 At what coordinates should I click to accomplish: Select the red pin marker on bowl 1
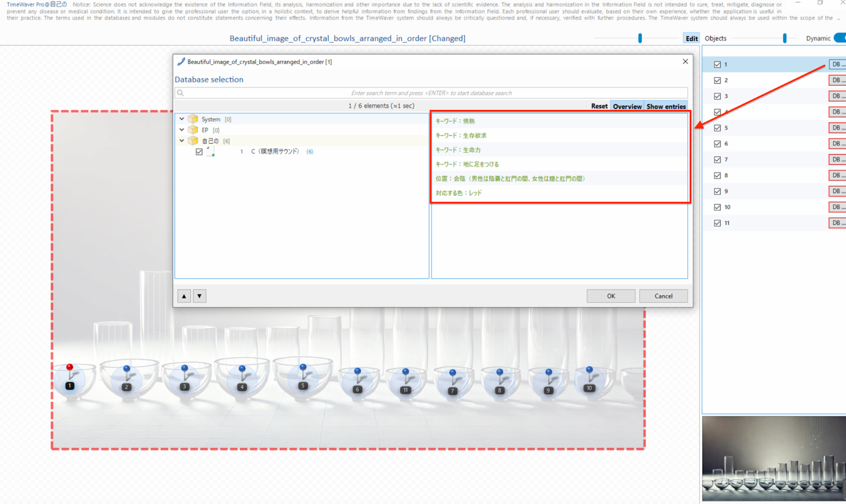69,367
